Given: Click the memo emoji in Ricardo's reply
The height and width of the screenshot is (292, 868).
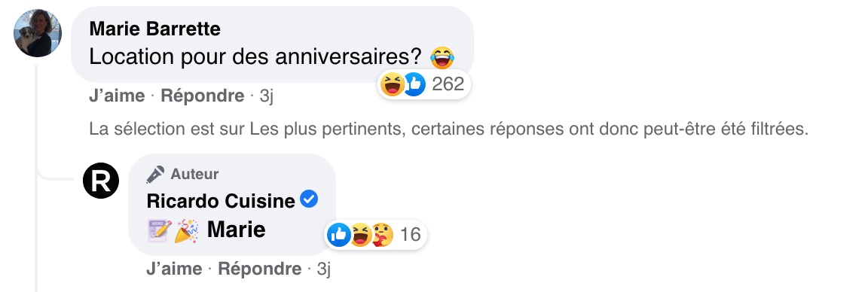Looking at the screenshot, I should [160, 230].
